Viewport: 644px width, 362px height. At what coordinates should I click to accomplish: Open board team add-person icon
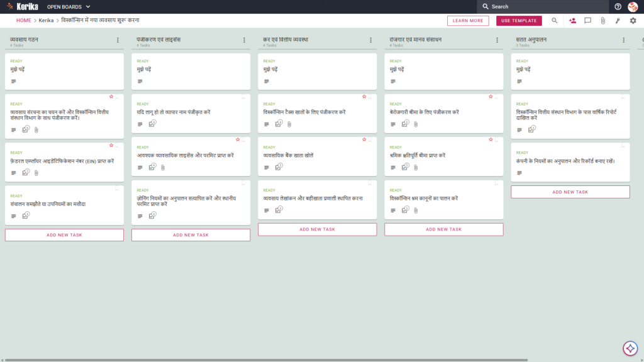tap(572, 21)
